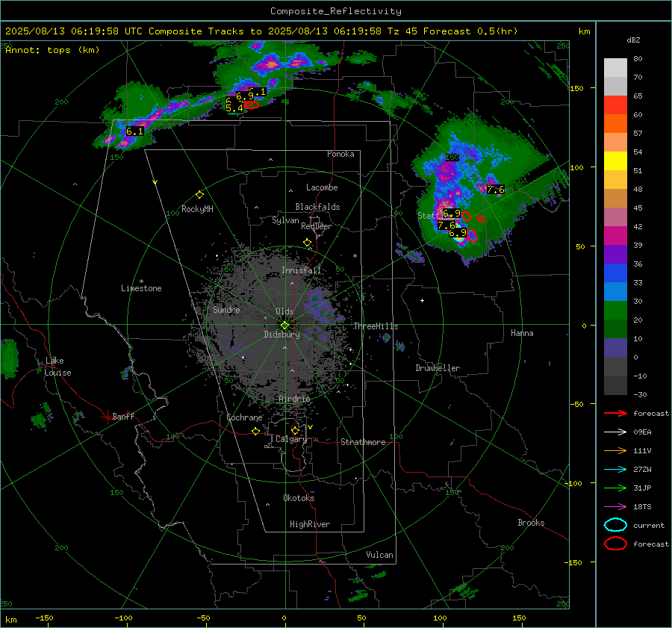Click the purple swatch between 39 and 36 dBZ
672x628 pixels.
[615, 254]
